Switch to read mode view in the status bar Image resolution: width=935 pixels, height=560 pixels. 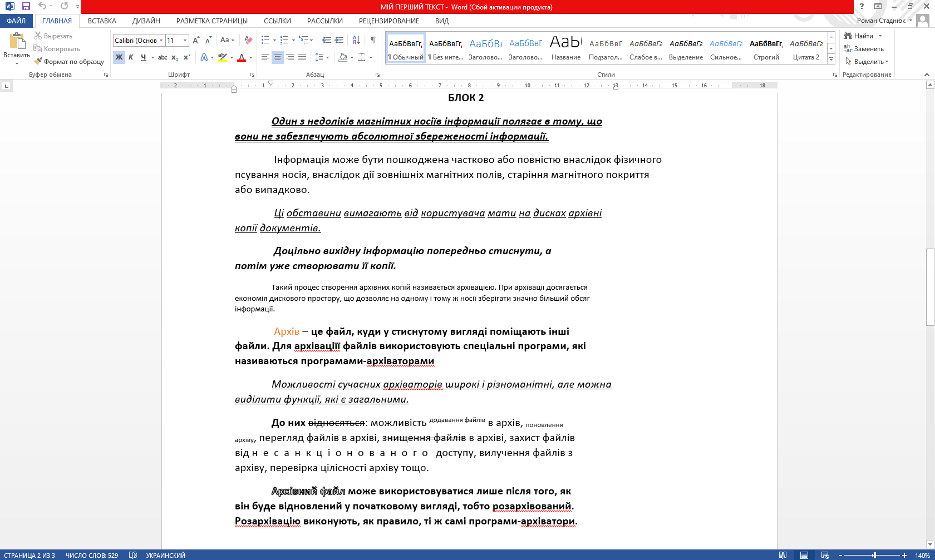point(783,555)
